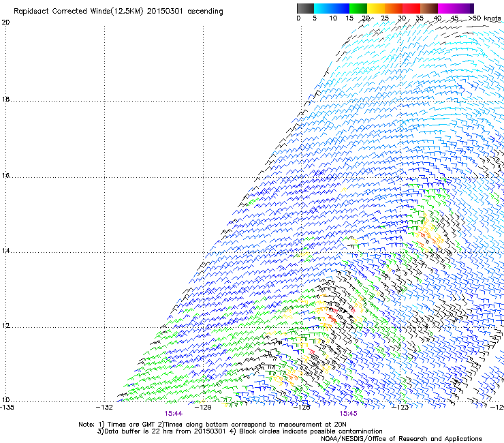Click the red 30-35 knots legend segment

pos(411,8)
